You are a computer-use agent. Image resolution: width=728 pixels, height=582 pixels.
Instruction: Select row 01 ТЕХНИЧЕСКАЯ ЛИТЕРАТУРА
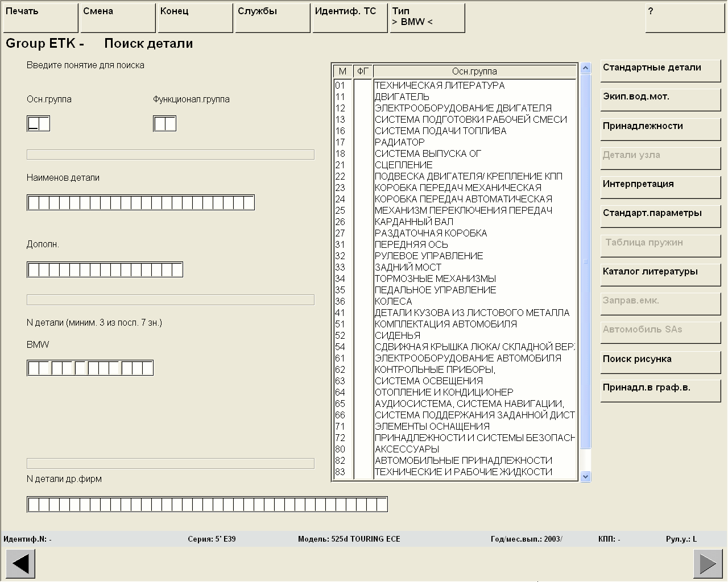[x=454, y=85]
